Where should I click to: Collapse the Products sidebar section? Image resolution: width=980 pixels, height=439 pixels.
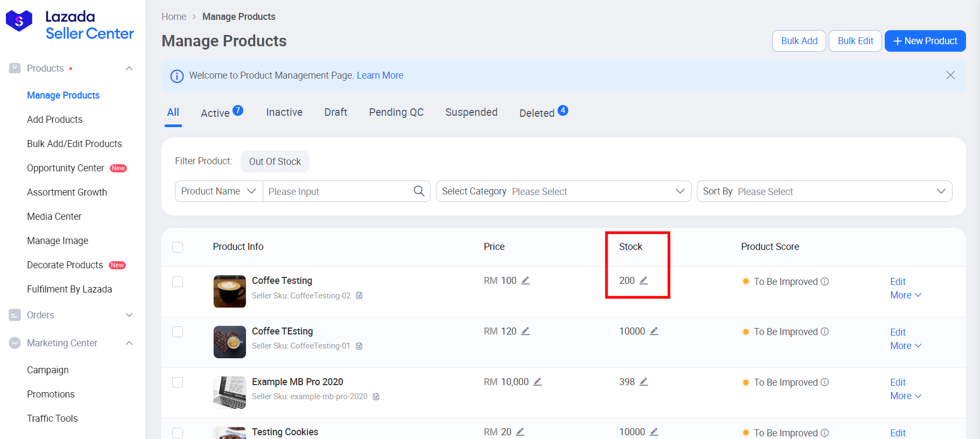(129, 68)
